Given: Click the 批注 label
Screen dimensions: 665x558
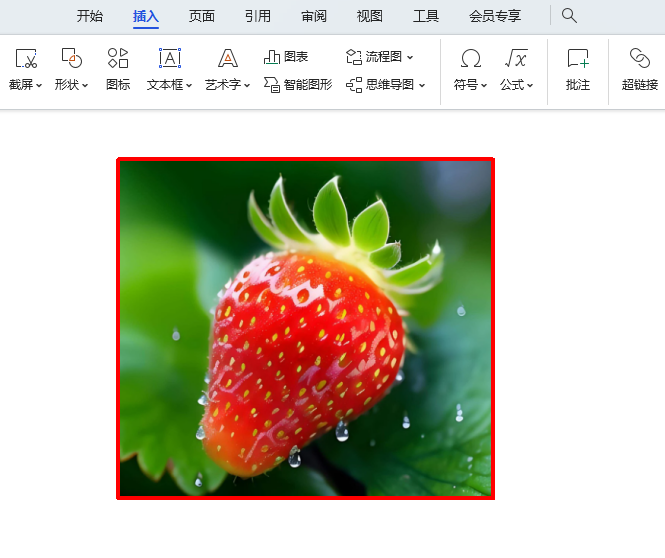Looking at the screenshot, I should point(578,85).
